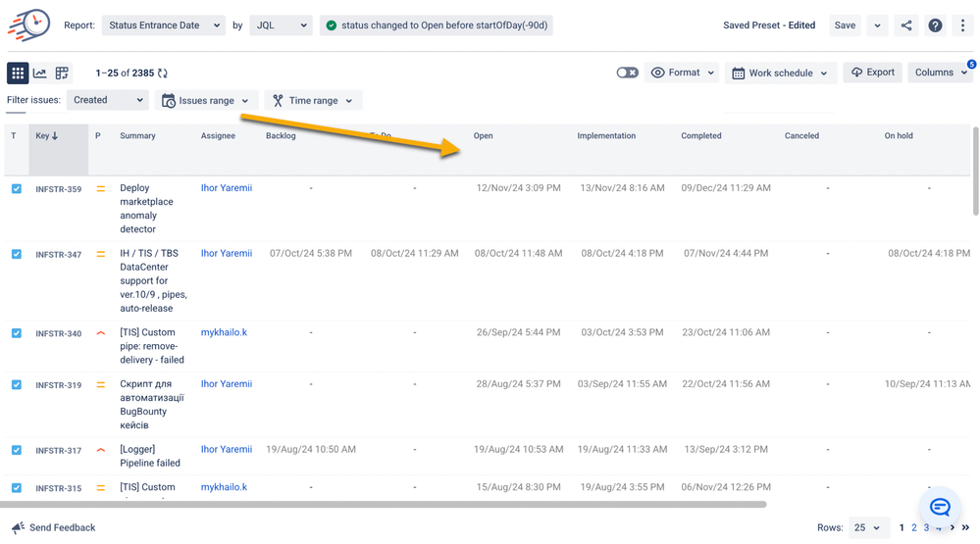Go to next page arrow
The width and height of the screenshot is (980, 544).
953,527
